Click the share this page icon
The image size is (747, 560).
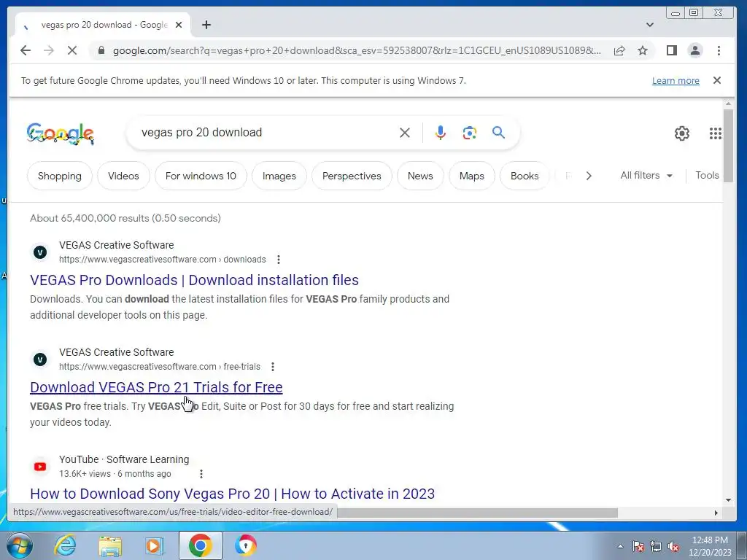pos(619,50)
